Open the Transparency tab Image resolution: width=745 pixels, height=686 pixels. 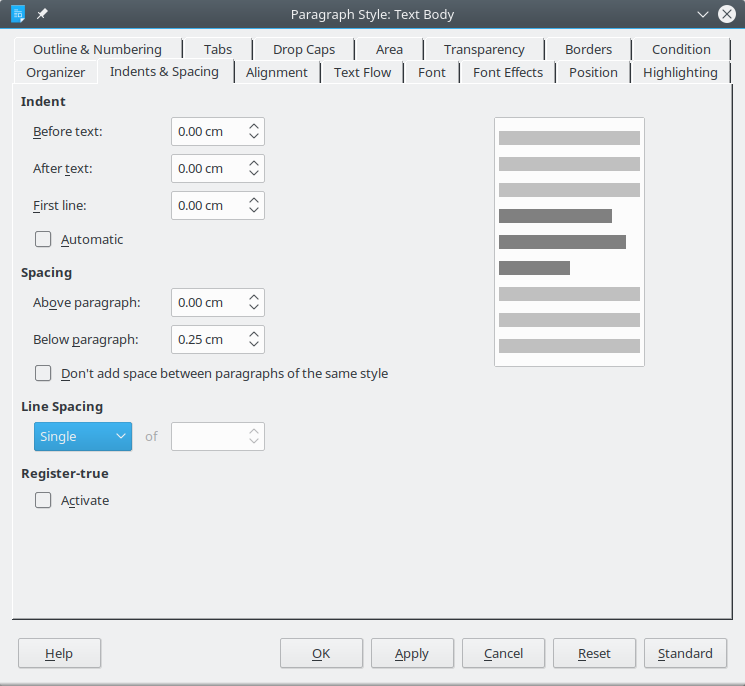(484, 49)
